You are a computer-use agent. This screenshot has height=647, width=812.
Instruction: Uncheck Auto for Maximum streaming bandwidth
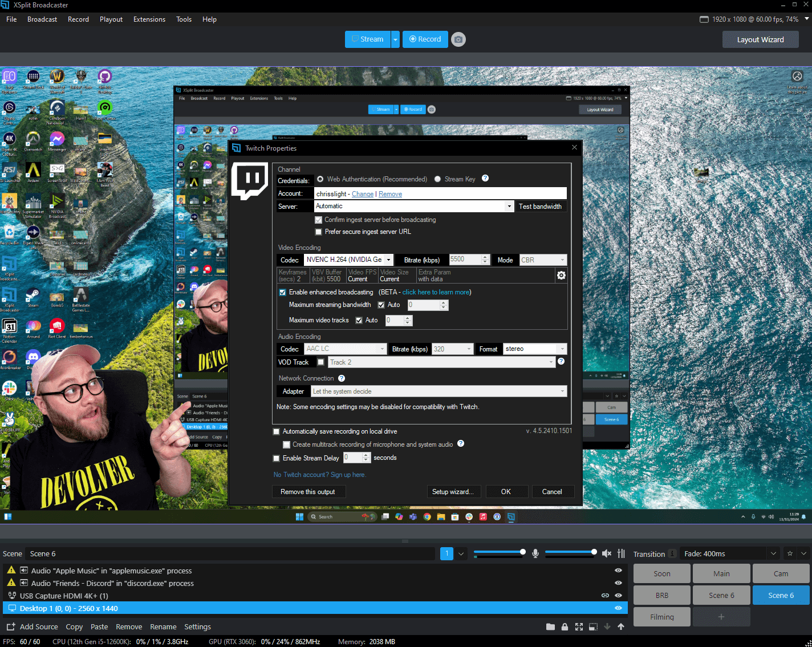click(381, 305)
